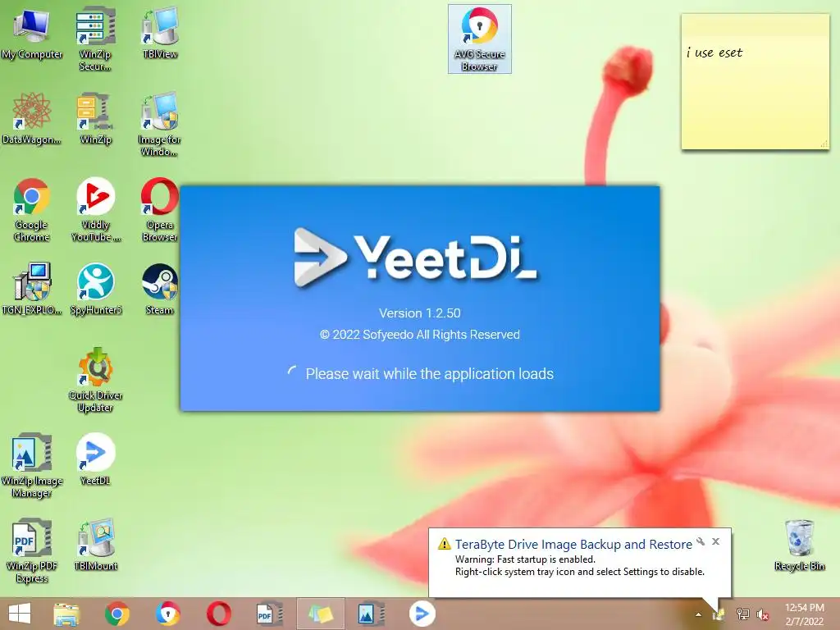Open notification settings wrench icon in balloon
Viewport: 840px width, 630px height.
click(x=701, y=541)
